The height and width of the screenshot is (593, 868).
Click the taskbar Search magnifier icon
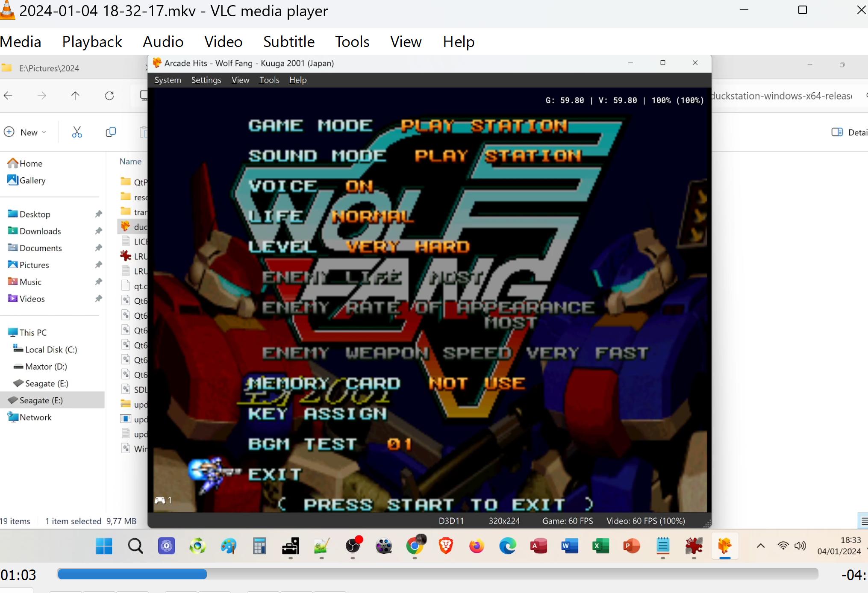pyautogui.click(x=135, y=546)
